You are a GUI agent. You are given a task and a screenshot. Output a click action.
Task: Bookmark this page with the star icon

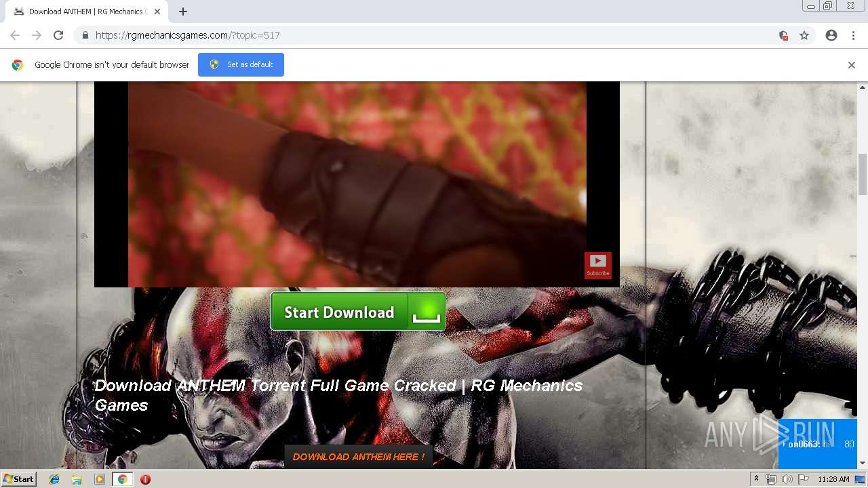(x=804, y=35)
